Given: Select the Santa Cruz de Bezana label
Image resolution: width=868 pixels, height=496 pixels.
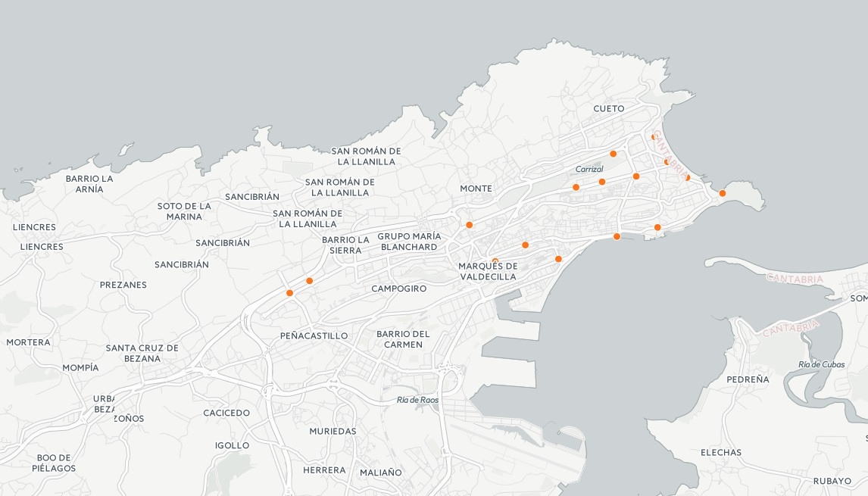Looking at the screenshot, I should tap(143, 353).
